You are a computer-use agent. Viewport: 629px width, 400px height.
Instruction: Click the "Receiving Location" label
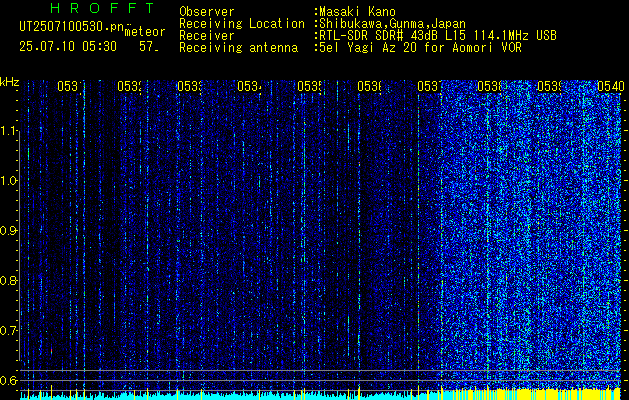pos(242,24)
